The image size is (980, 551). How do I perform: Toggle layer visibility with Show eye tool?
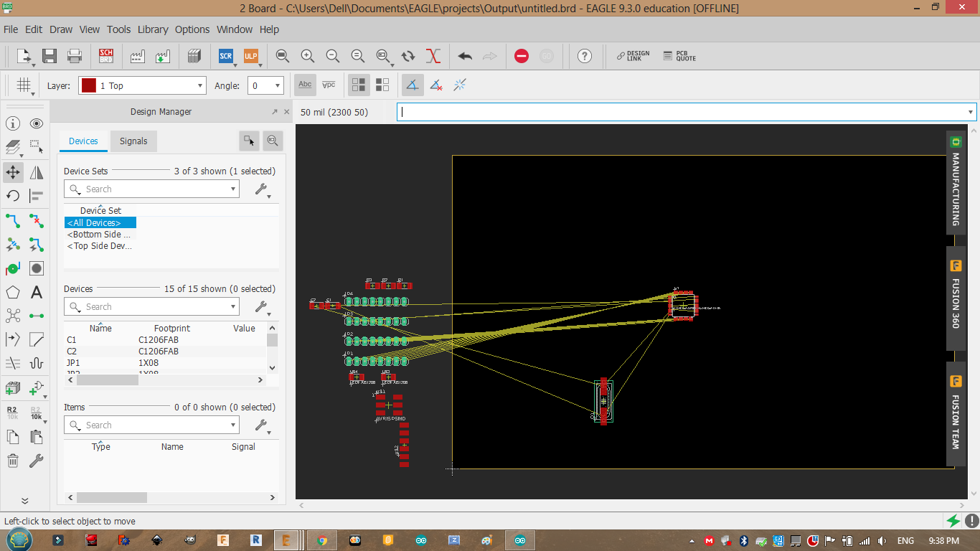point(37,124)
